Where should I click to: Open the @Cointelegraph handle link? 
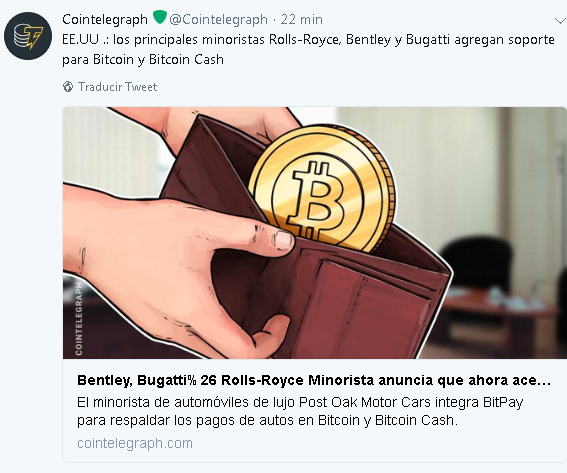(x=218, y=20)
